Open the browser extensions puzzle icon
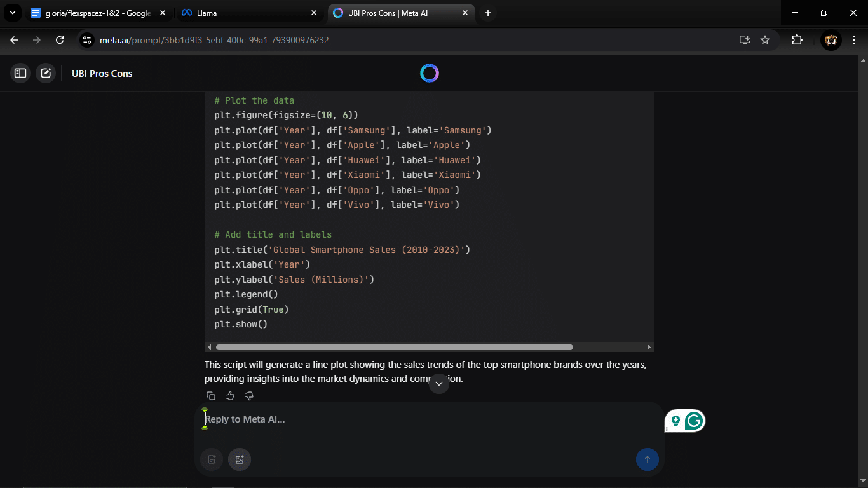868x488 pixels. 797,40
